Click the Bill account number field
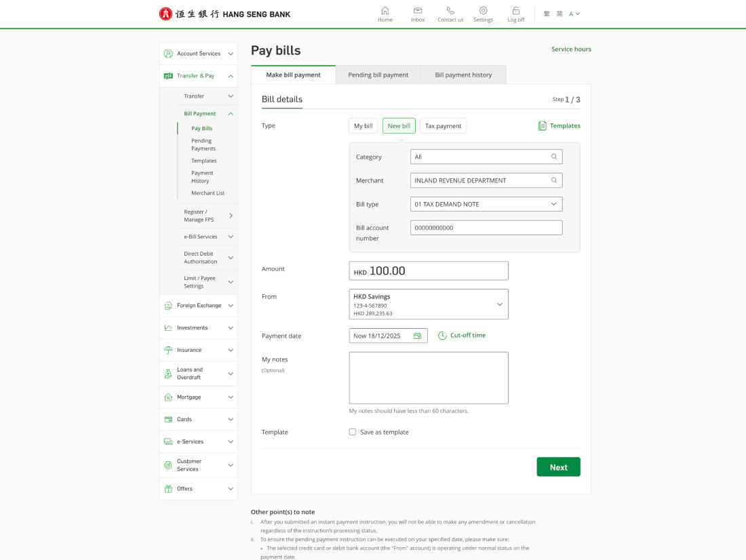The height and width of the screenshot is (560, 746). click(x=486, y=228)
